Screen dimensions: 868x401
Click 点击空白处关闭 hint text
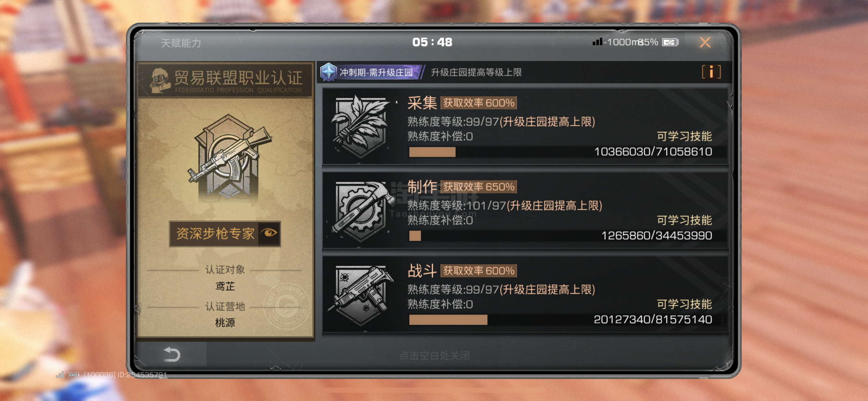point(434,355)
